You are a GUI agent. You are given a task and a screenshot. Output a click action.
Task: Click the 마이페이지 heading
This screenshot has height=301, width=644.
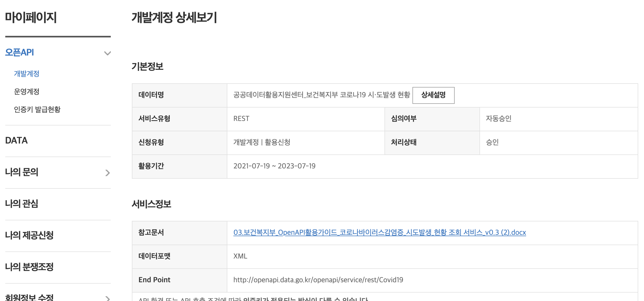coord(31,17)
